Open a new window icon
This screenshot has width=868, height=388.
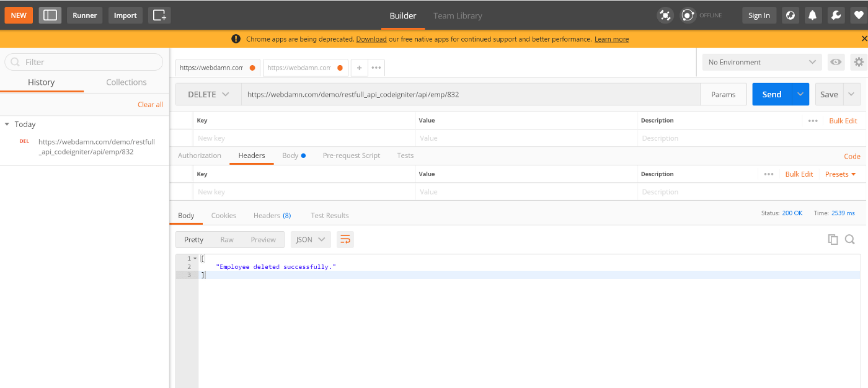tap(159, 15)
